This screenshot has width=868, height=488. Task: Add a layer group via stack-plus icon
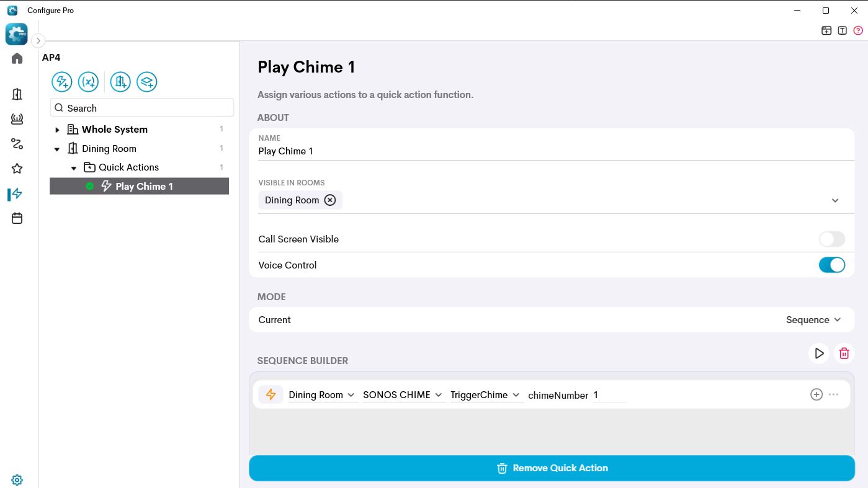tap(147, 82)
